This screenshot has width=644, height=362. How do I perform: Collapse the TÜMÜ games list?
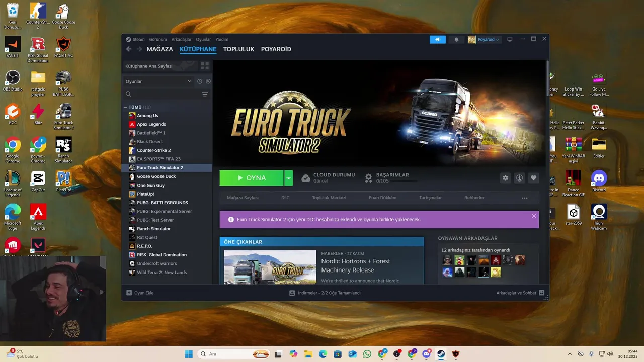pyautogui.click(x=126, y=107)
